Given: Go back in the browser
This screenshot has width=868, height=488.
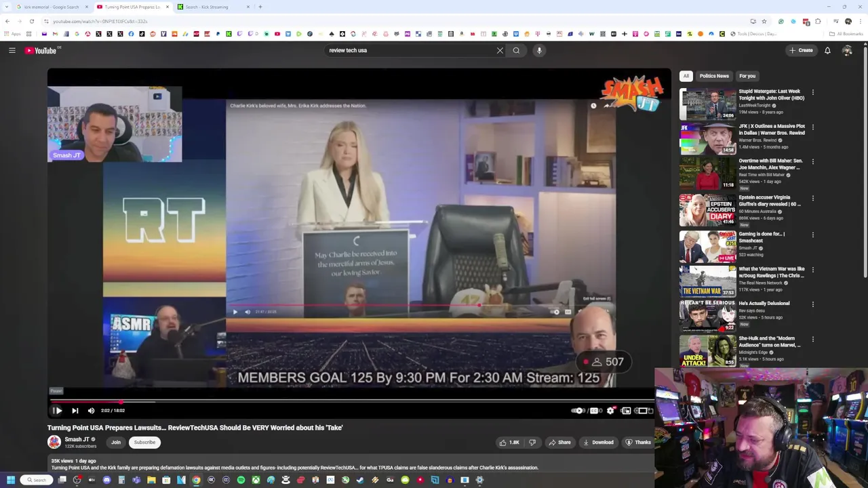Looking at the screenshot, I should coord(7,21).
